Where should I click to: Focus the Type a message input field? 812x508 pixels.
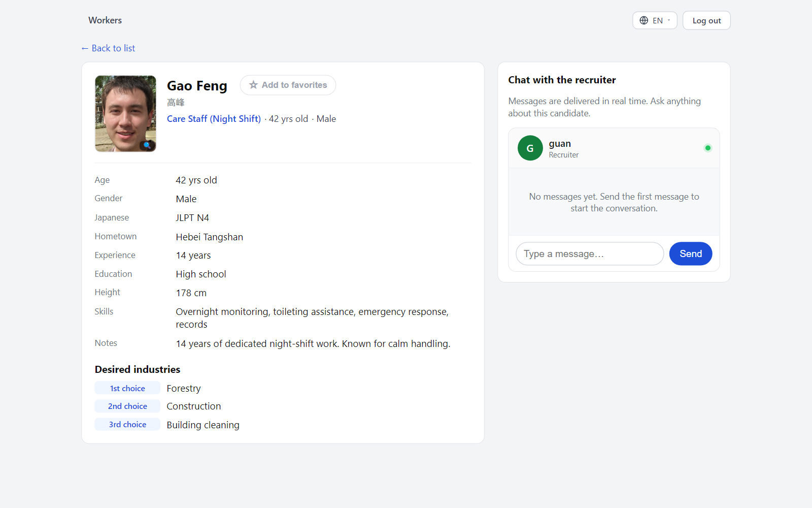tap(590, 253)
